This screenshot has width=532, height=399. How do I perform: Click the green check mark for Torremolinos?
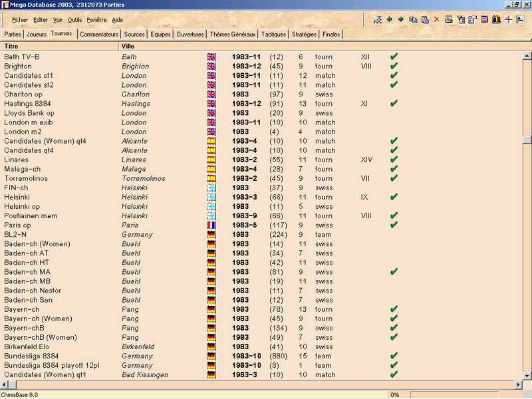(394, 178)
